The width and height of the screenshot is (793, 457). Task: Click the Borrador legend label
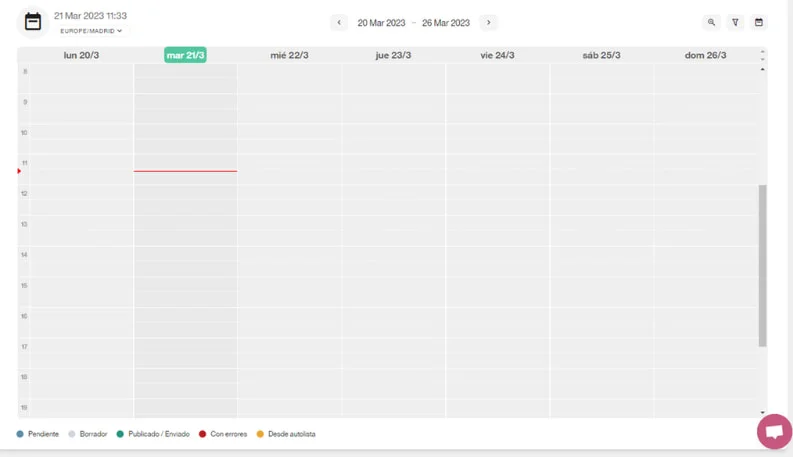tap(94, 434)
